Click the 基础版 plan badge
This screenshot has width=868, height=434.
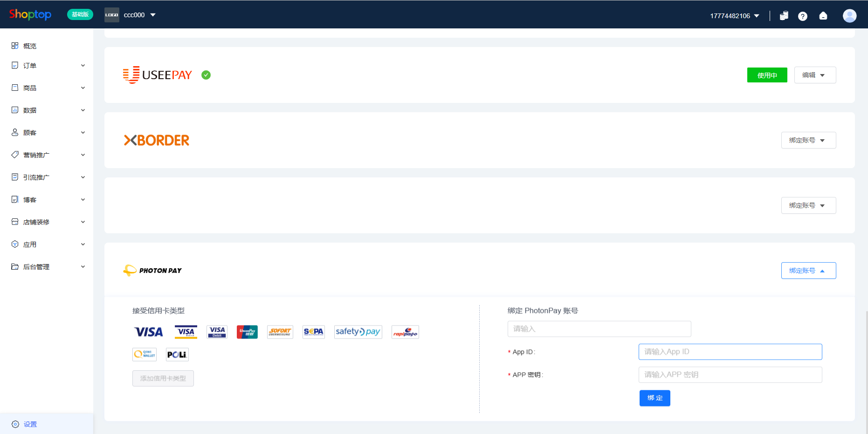80,14
